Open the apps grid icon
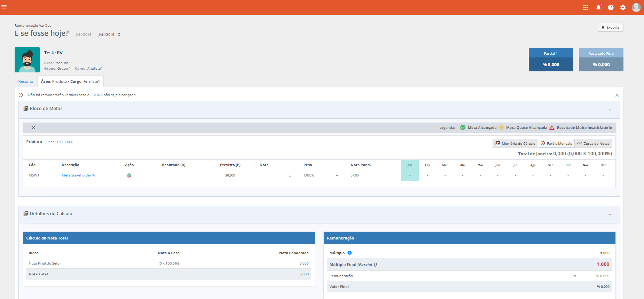Viewport: 644px width, 299px height. tap(586, 7)
